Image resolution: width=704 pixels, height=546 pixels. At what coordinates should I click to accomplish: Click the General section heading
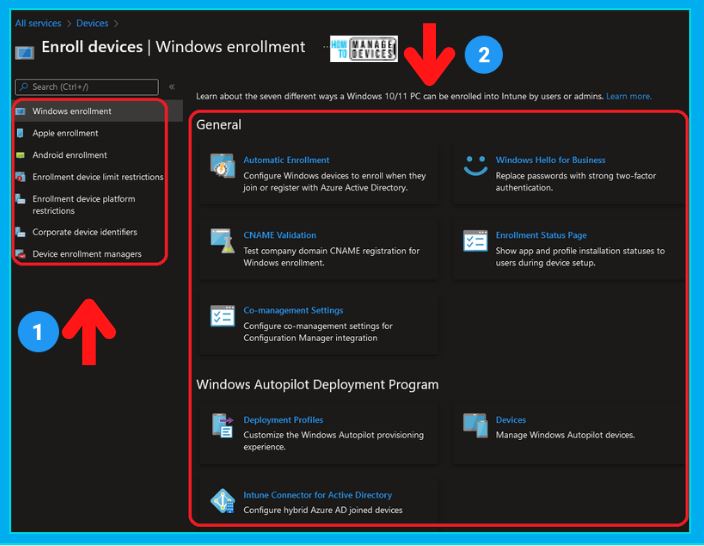click(219, 125)
